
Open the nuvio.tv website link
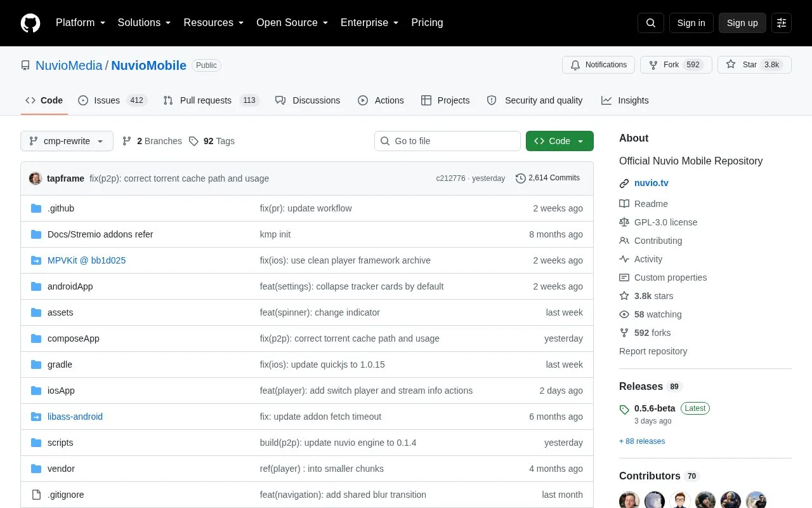click(x=652, y=183)
